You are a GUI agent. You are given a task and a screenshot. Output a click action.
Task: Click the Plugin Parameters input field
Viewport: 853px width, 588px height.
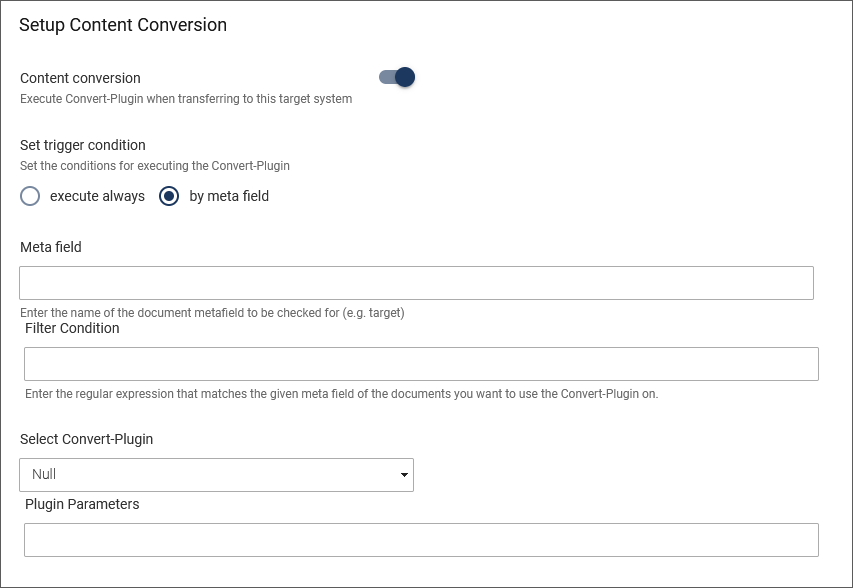coord(421,540)
